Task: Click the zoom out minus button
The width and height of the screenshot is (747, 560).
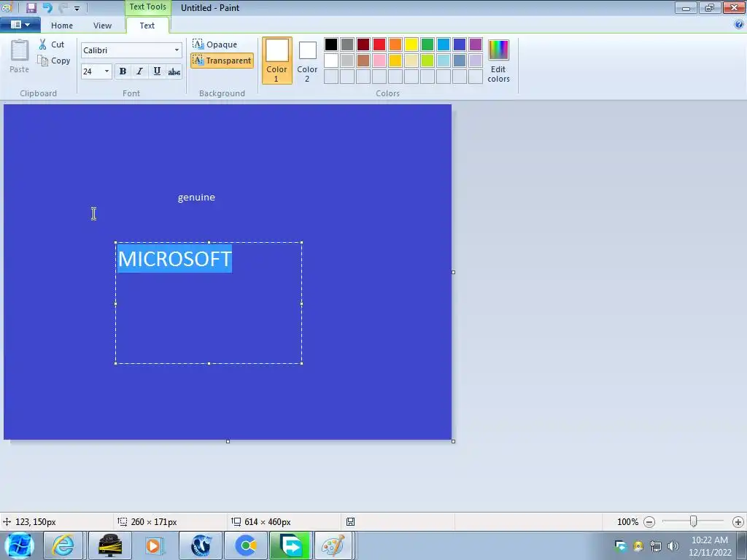Action: [649, 522]
